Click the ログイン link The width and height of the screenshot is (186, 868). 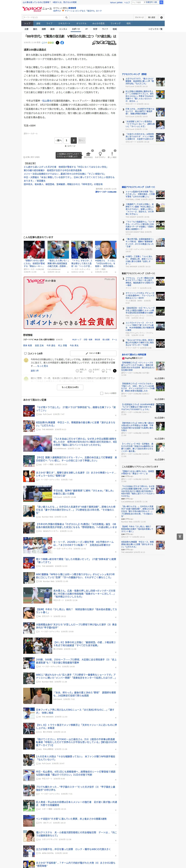tap(57, 11)
